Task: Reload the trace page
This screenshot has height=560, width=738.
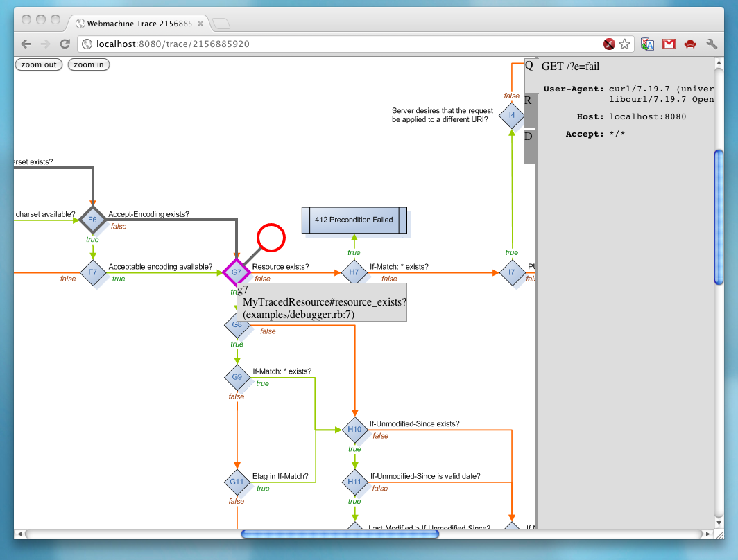Action: click(65, 44)
